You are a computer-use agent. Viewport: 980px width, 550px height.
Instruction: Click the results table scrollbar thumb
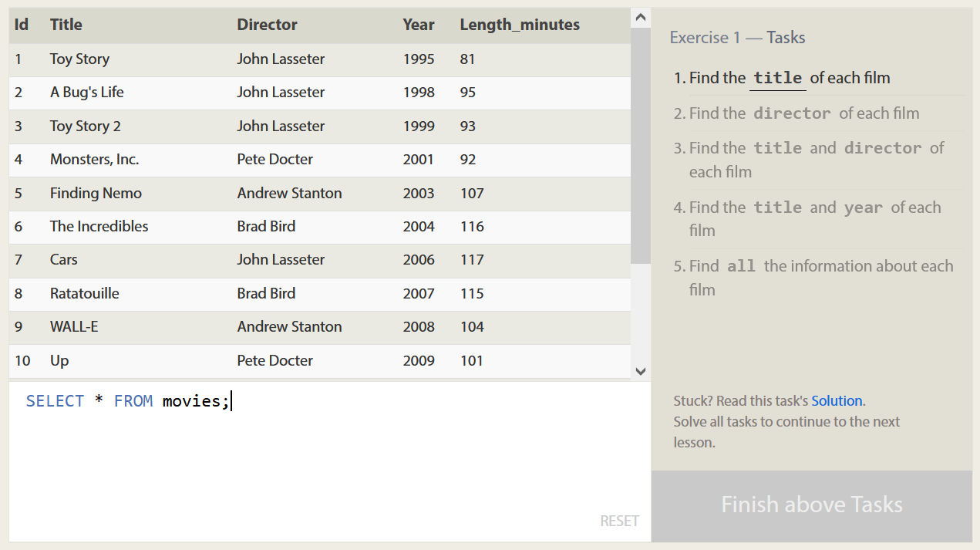coord(641,146)
